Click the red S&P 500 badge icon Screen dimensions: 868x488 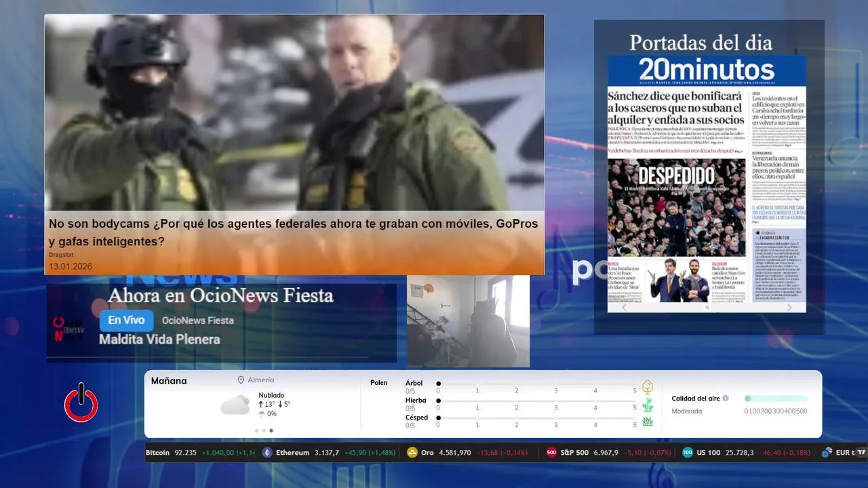point(551,453)
